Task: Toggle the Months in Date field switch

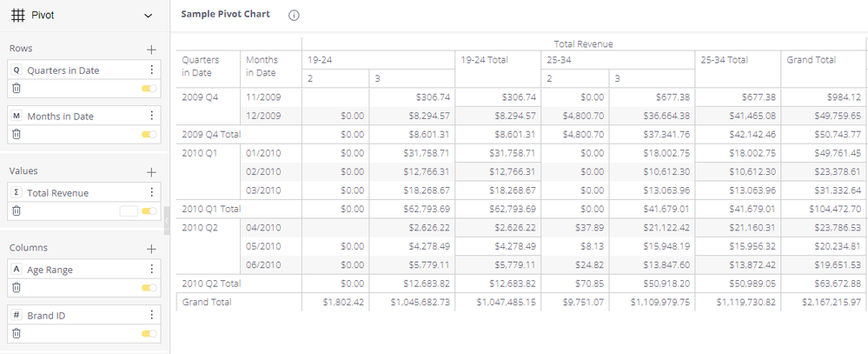Action: pos(149,134)
